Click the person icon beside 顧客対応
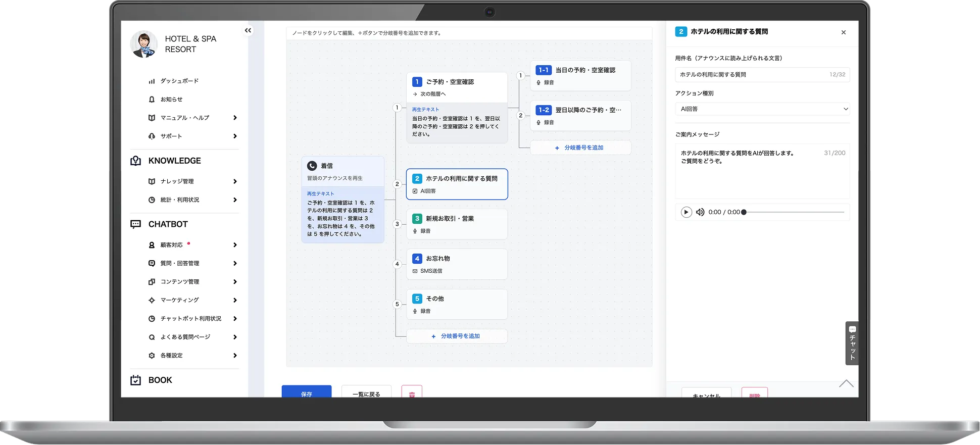This screenshot has height=445, width=980. pos(152,245)
